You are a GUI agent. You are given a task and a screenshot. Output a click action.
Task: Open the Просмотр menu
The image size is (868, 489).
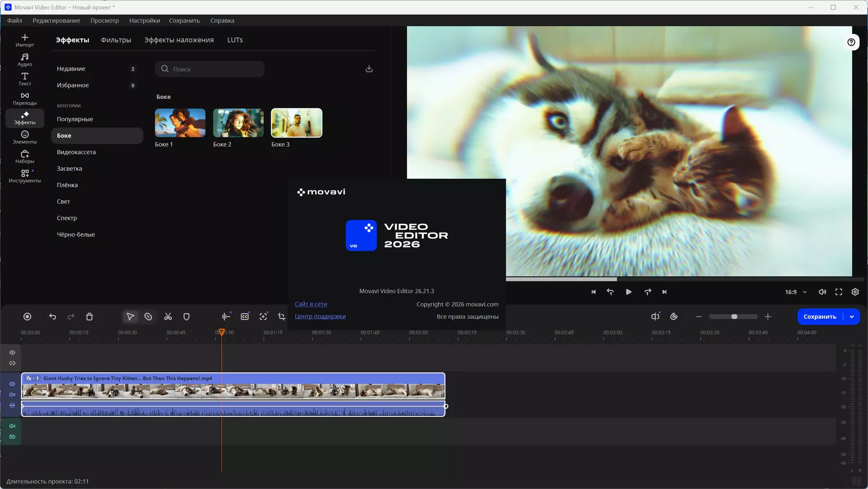pyautogui.click(x=105, y=21)
